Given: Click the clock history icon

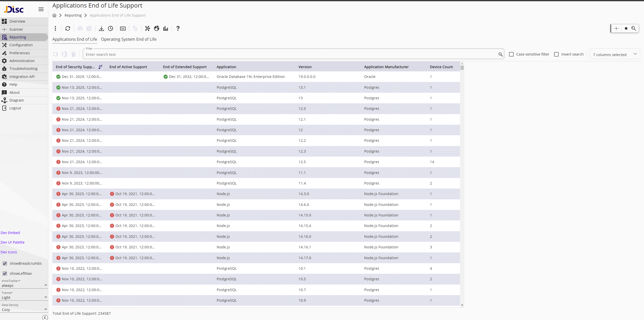Looking at the screenshot, I should 111,28.
